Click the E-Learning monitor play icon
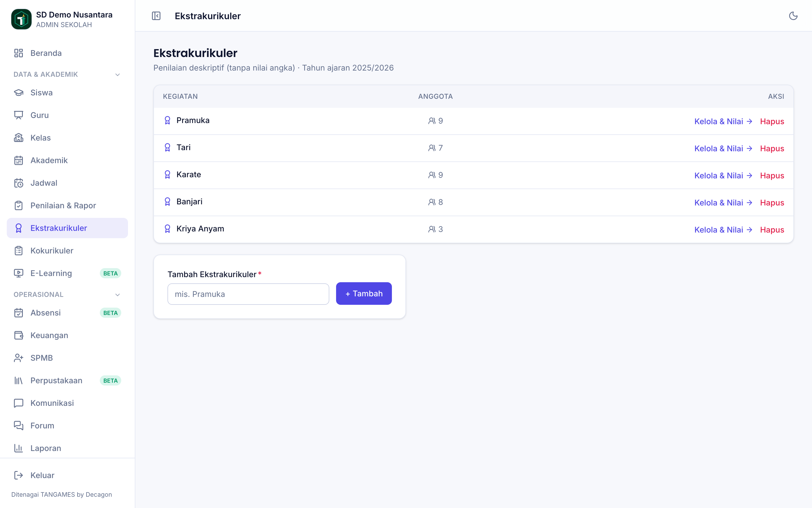Viewport: 812px width, 508px height. (x=18, y=273)
